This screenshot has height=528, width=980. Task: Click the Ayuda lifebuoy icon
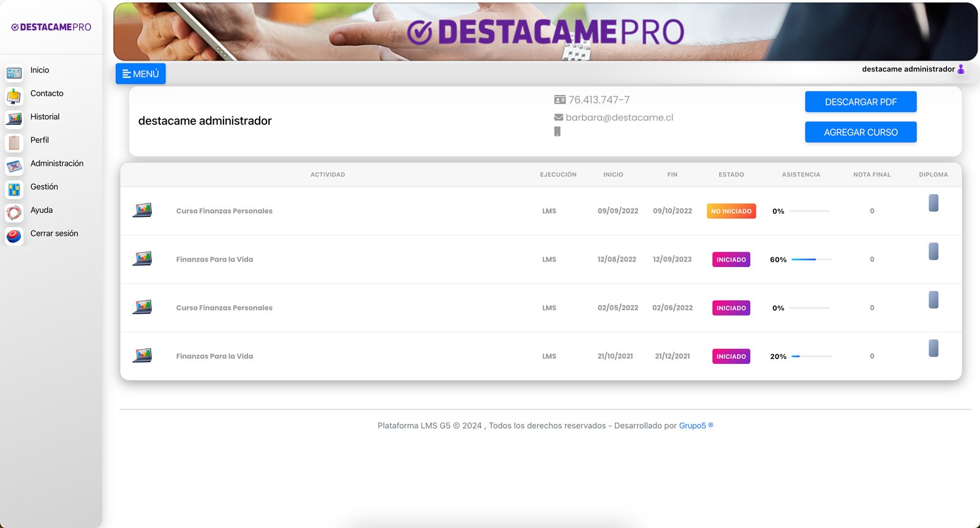pyautogui.click(x=14, y=213)
